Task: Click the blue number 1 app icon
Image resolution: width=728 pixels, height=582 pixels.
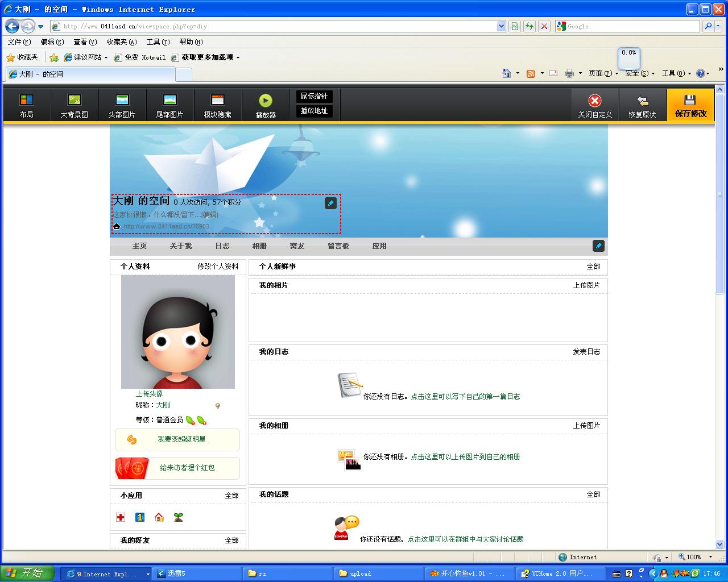Action: click(x=140, y=517)
